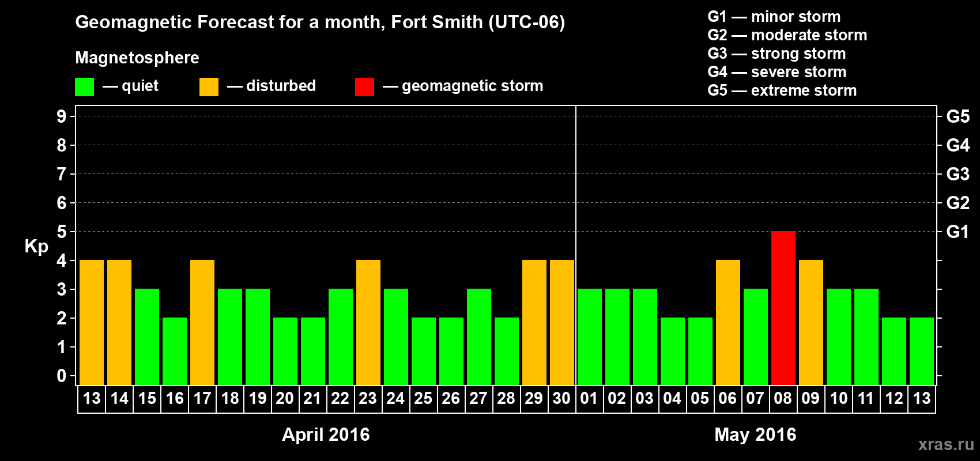This screenshot has width=980, height=461.
Task: Select the orange bar for April 23
Action: click(368, 323)
